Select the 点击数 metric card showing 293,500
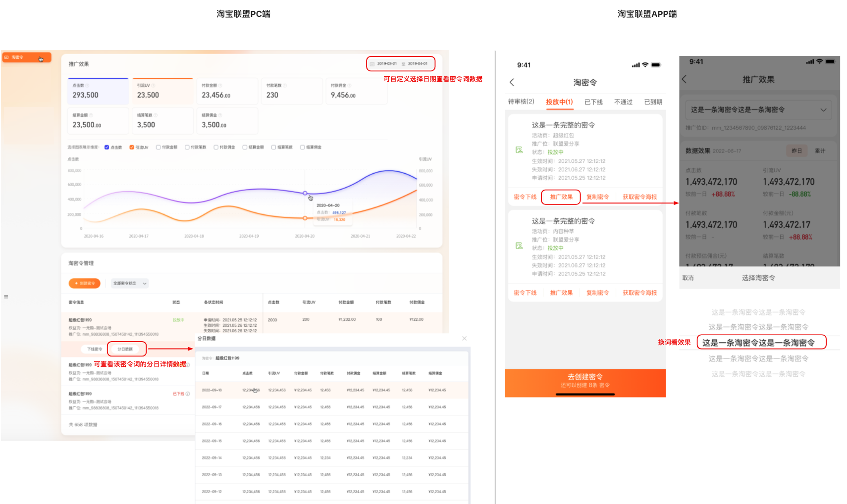Image resolution: width=847 pixels, height=504 pixels. (x=98, y=91)
